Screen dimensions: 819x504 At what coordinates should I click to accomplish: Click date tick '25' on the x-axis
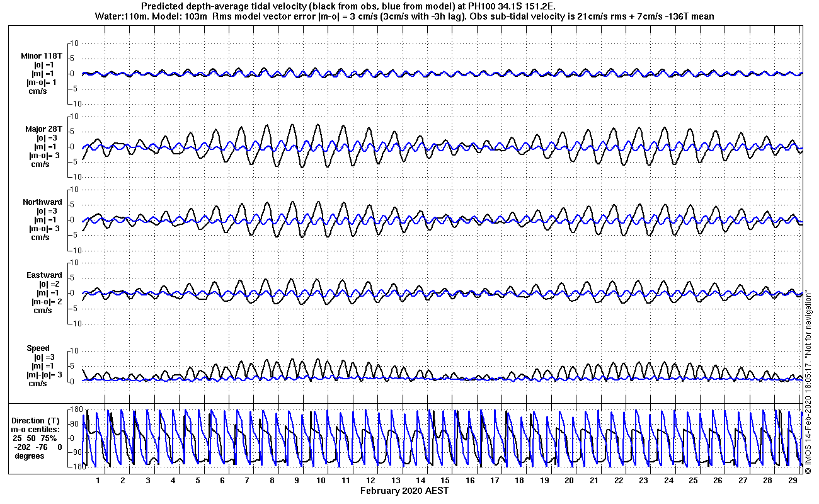(x=693, y=481)
